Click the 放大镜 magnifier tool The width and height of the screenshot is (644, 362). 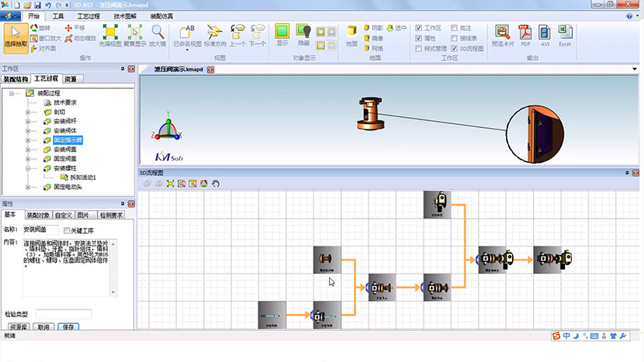tap(158, 35)
